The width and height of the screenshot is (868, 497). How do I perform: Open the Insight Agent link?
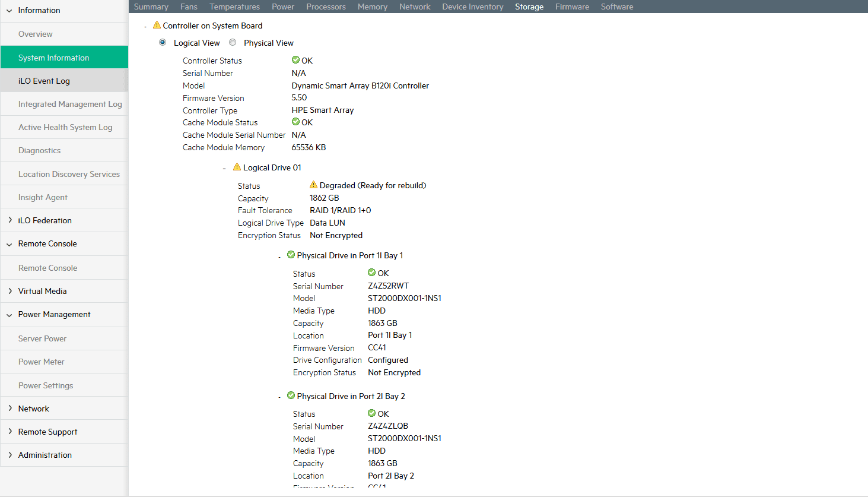tap(64, 197)
